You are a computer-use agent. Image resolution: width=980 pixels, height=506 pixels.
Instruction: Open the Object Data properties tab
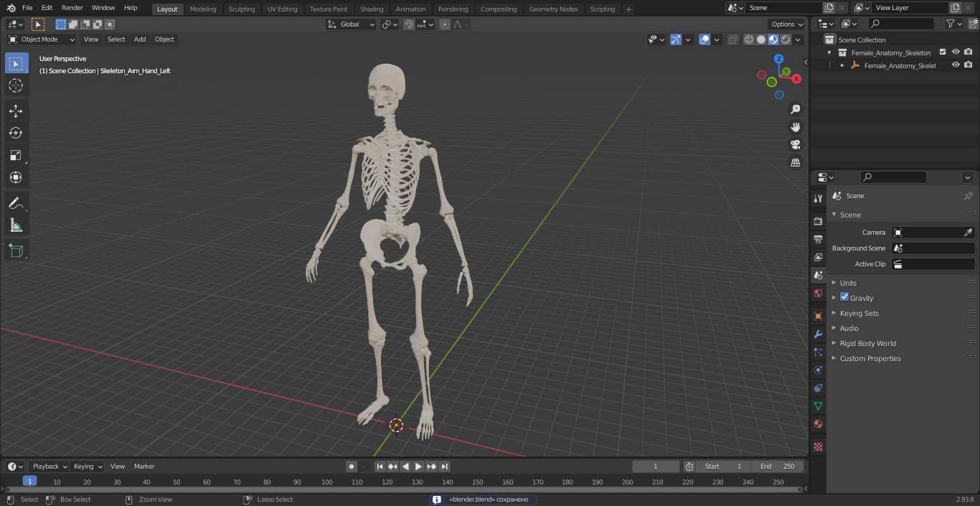[x=818, y=406]
